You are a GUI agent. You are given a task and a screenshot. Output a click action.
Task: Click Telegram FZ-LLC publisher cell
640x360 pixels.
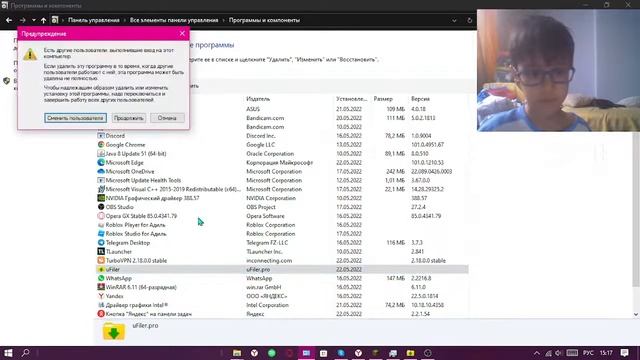(x=267, y=242)
